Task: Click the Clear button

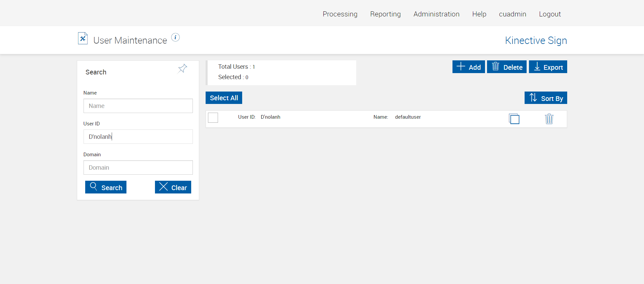Action: click(173, 187)
